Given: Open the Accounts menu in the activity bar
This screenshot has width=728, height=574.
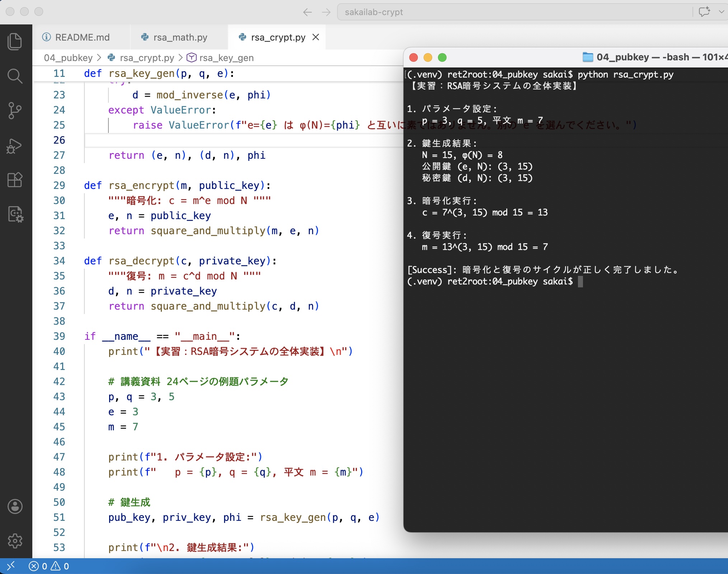Looking at the screenshot, I should 15,507.
